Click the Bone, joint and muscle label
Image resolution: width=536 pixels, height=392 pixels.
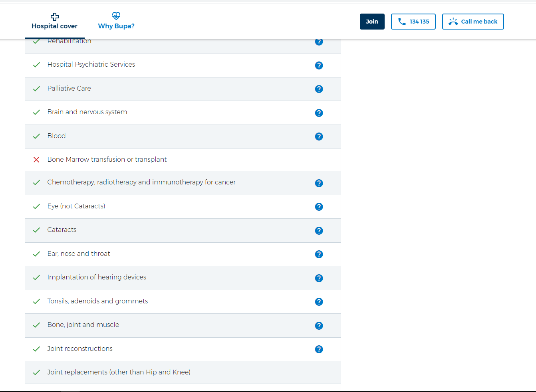[83, 325]
